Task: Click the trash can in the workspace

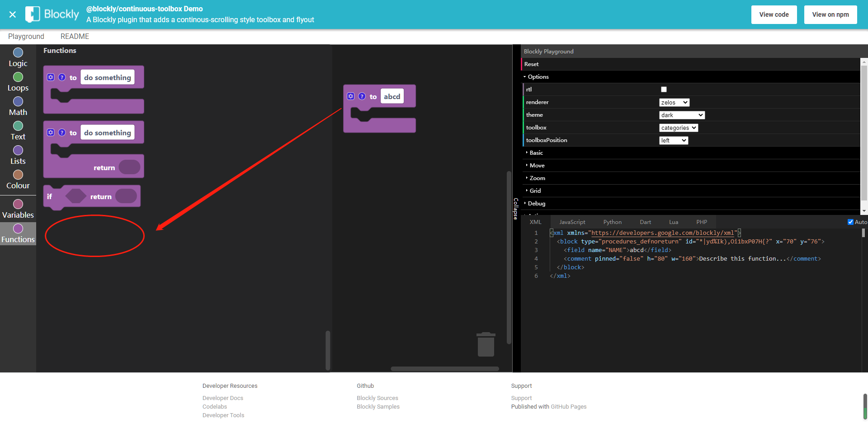Action: (x=486, y=344)
